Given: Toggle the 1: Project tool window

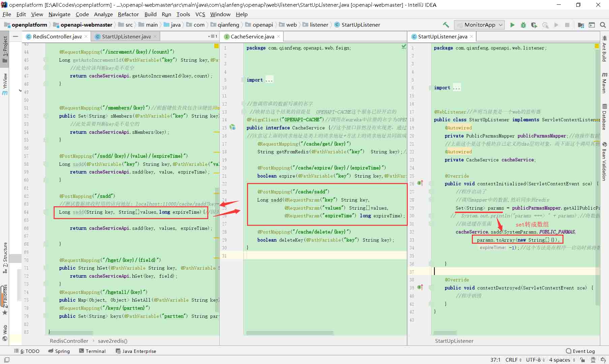Looking at the screenshot, I should click(5, 49).
